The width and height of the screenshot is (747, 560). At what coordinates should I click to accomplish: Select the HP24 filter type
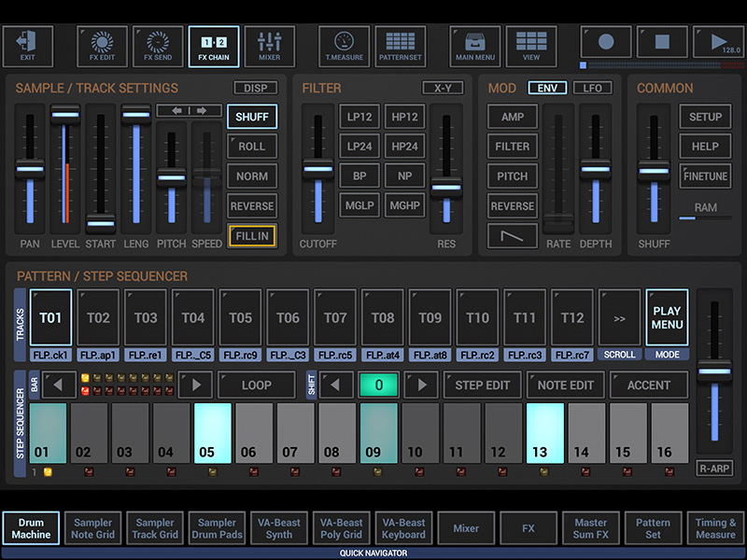(x=404, y=147)
